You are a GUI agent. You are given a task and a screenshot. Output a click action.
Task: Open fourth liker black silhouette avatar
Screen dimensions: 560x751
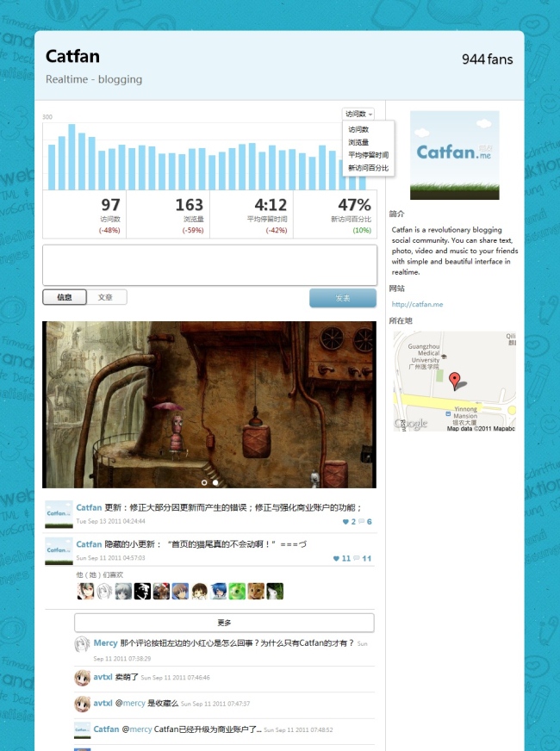pyautogui.click(x=142, y=591)
